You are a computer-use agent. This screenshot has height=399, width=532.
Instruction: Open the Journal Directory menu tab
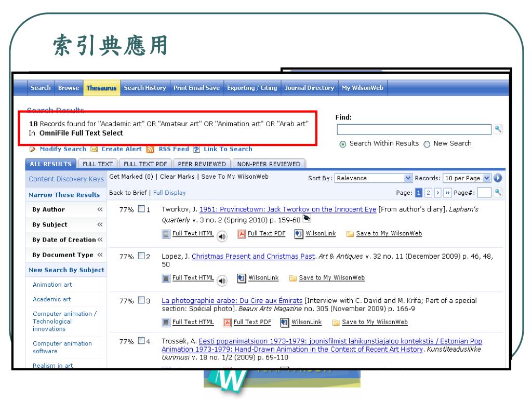[310, 88]
